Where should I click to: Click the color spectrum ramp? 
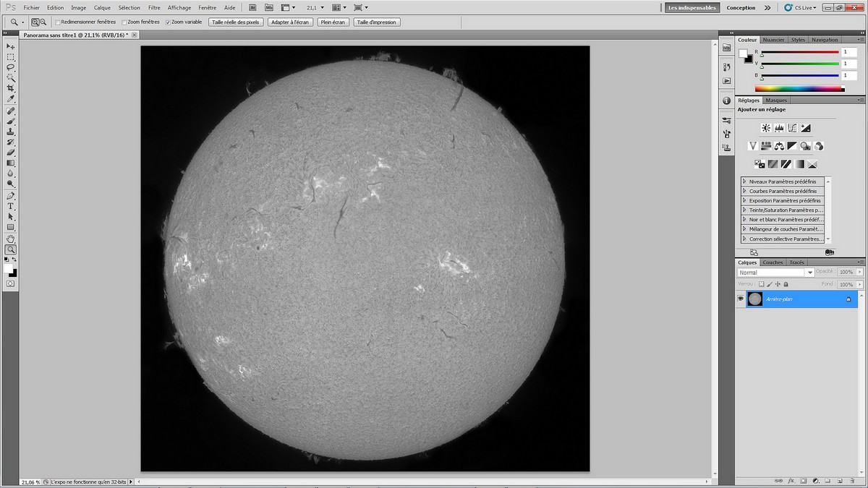[799, 88]
